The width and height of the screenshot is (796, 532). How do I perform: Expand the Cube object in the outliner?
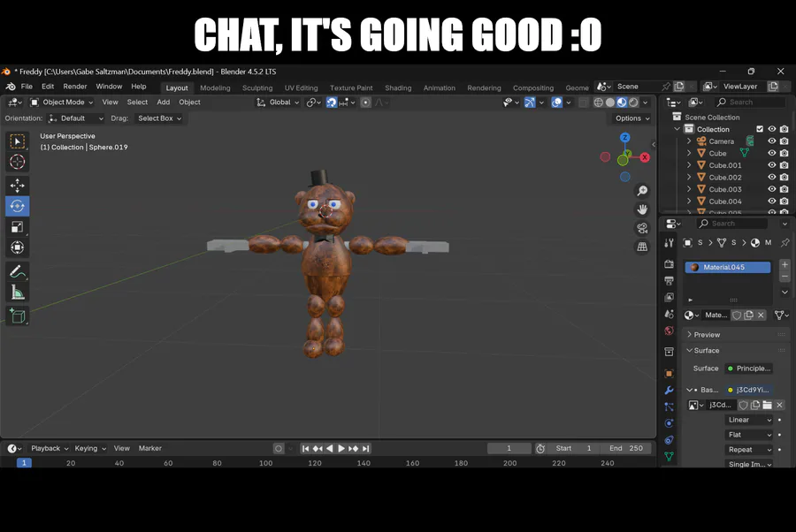click(689, 153)
